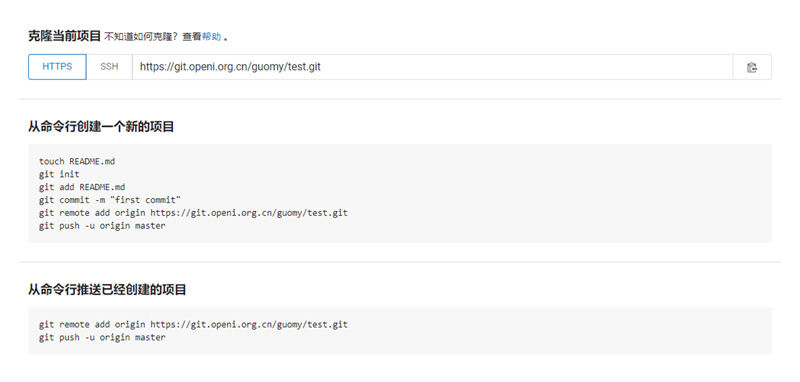Switch to SSH clone protocol
This screenshot has height=382, width=800.
(109, 67)
